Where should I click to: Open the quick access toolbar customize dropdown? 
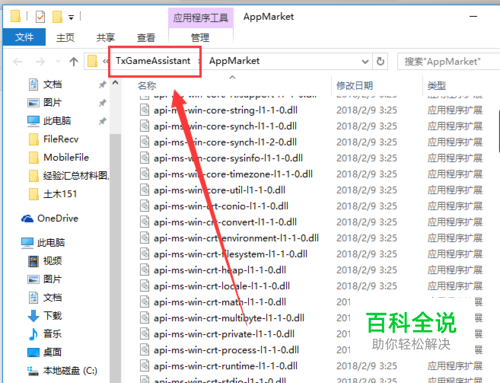tap(71, 17)
